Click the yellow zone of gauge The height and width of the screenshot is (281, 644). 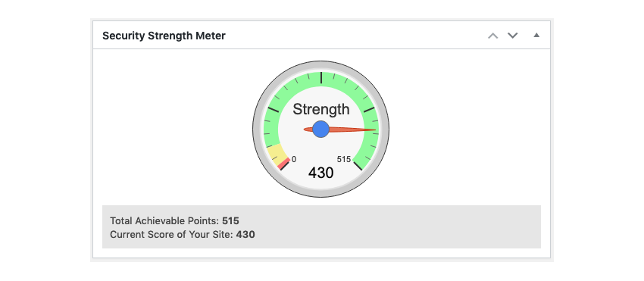pyautogui.click(x=277, y=154)
